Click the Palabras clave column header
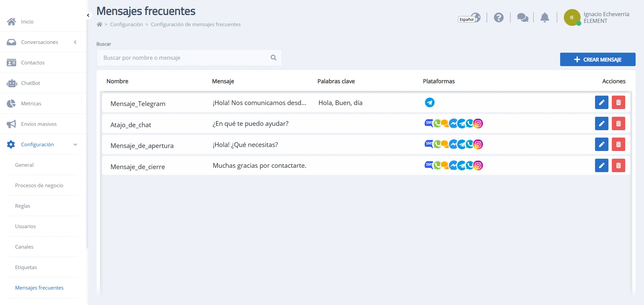Screen dimensions: 644x305 [x=336, y=81]
